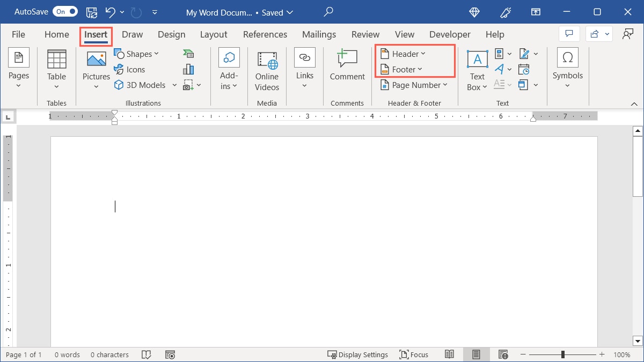Add a Signature Line

524,54
